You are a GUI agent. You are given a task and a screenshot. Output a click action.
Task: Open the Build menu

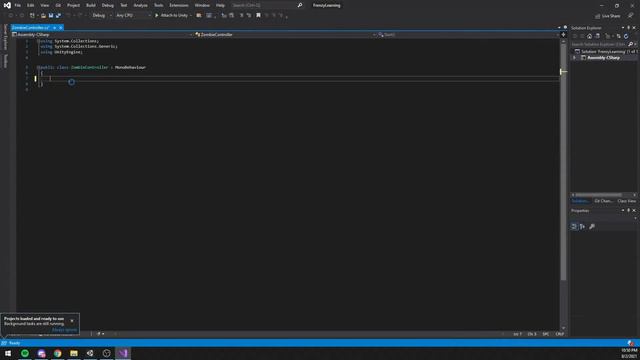pyautogui.click(x=91, y=5)
